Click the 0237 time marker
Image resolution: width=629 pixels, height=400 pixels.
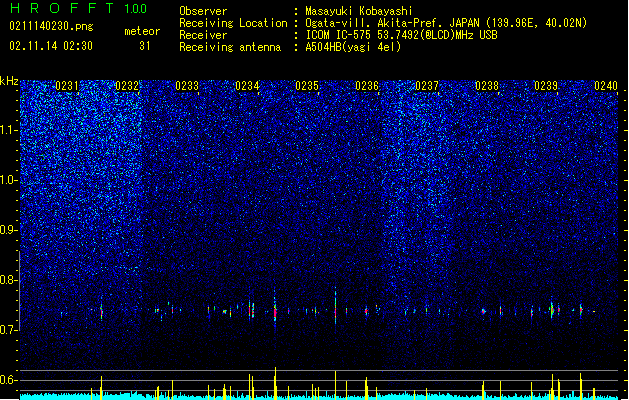(x=427, y=86)
